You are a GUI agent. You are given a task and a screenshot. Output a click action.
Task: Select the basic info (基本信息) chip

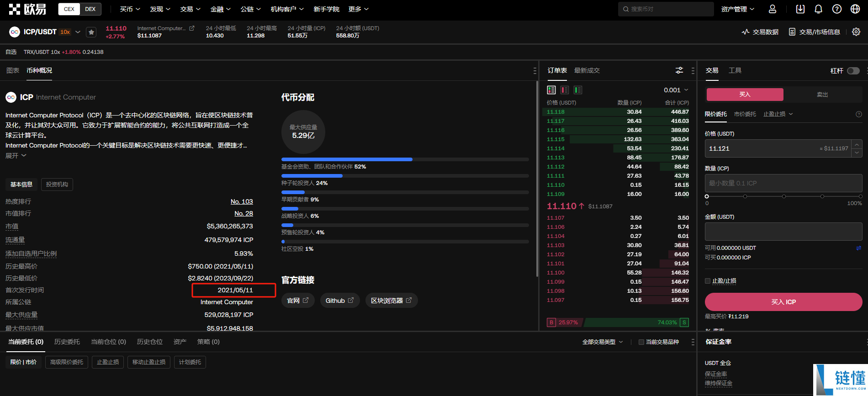click(x=21, y=185)
